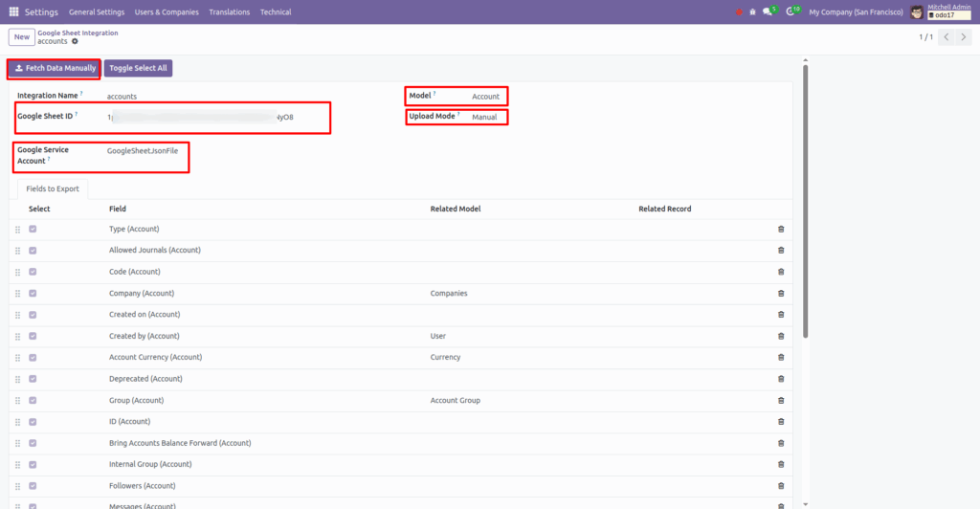The width and height of the screenshot is (980, 509).
Task: Uncheck Group (Account) select checkbox
Action: tap(33, 400)
